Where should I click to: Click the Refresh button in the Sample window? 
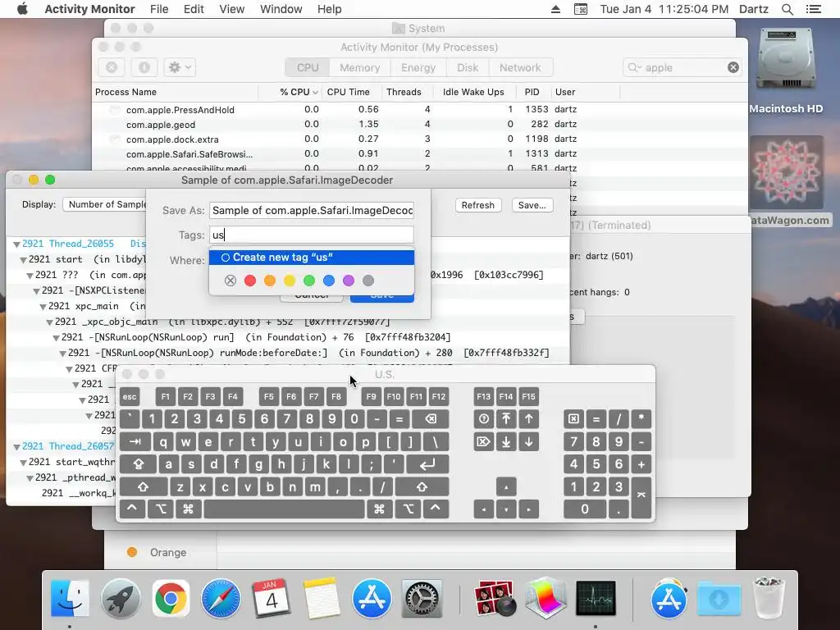478,205
